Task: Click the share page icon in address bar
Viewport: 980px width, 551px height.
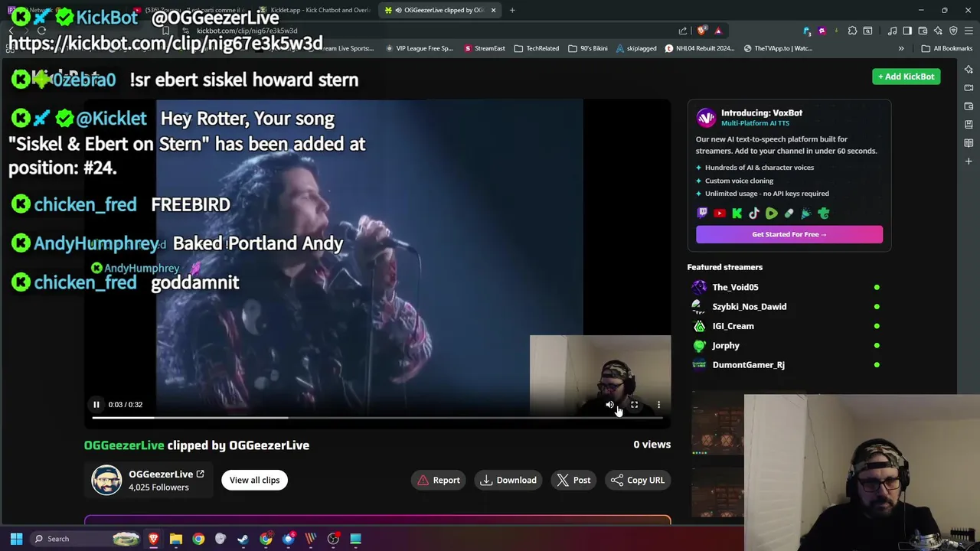Action: [x=683, y=31]
